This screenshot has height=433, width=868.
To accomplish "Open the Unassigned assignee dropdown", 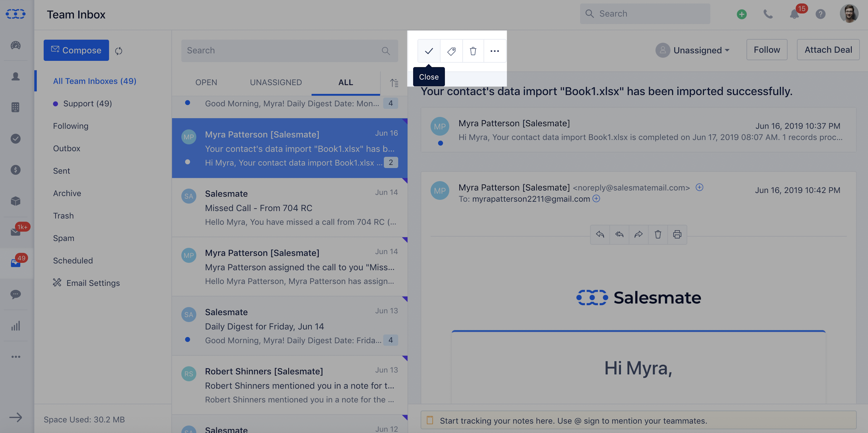I will point(692,50).
